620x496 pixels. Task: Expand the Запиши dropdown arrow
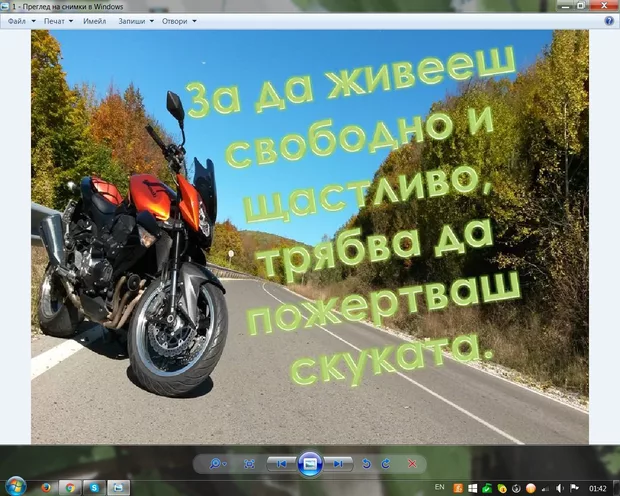tap(151, 21)
